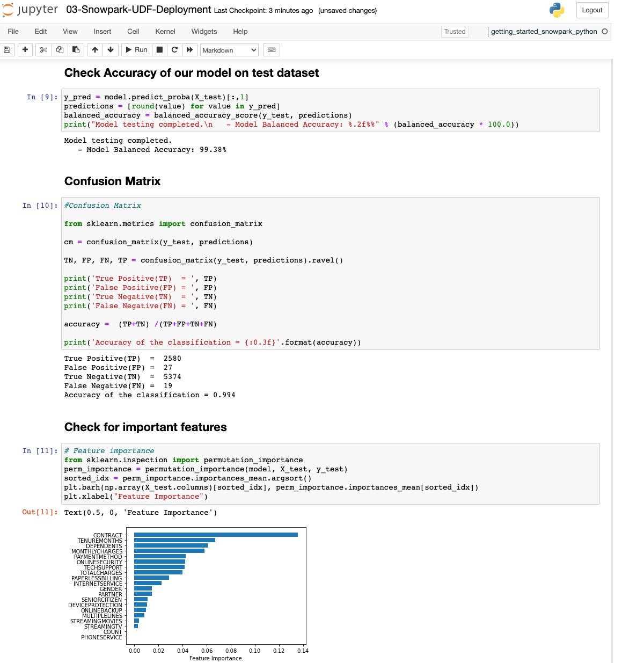Viewport: 644px width, 663px height.
Task: Click the Logout button
Action: tap(592, 10)
